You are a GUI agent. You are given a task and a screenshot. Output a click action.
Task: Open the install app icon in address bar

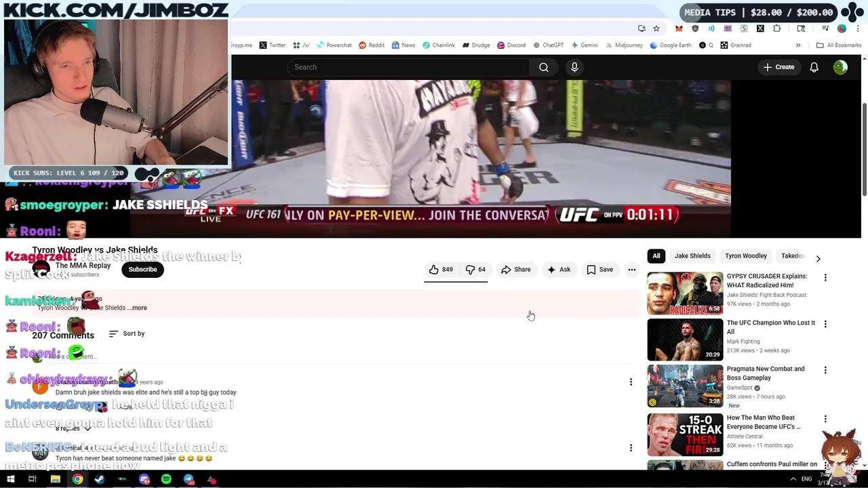coord(642,28)
